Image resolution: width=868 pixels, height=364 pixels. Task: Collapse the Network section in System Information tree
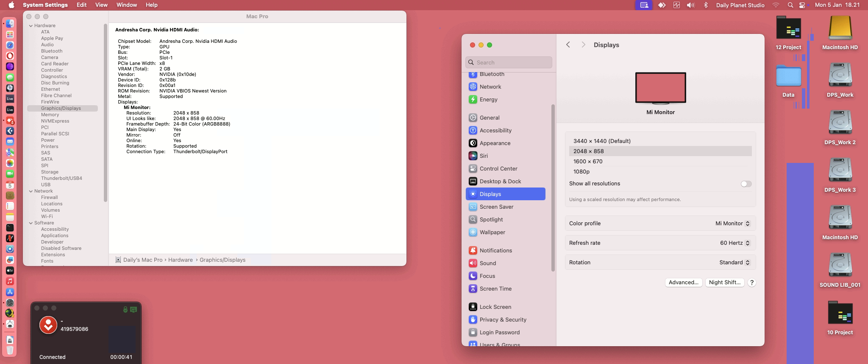[x=31, y=191]
